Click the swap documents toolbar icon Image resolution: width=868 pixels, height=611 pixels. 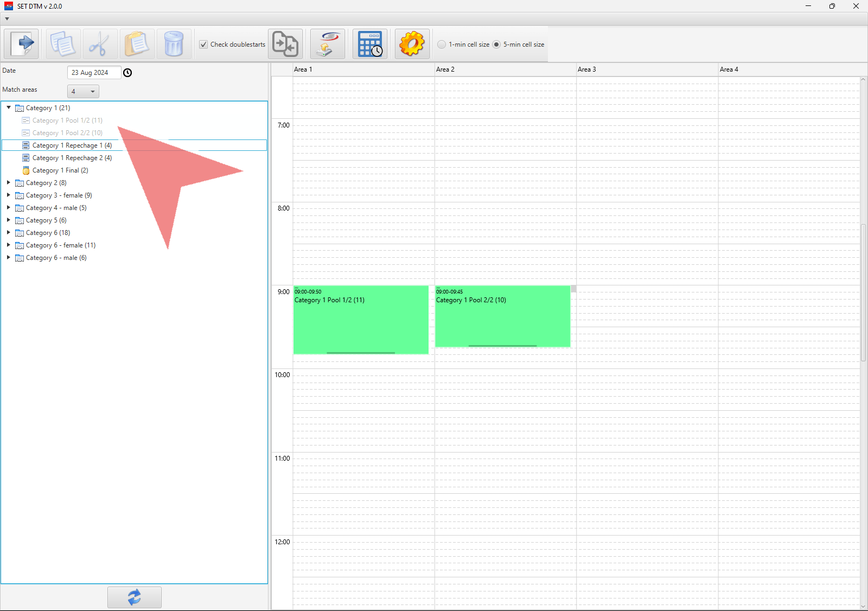point(285,44)
